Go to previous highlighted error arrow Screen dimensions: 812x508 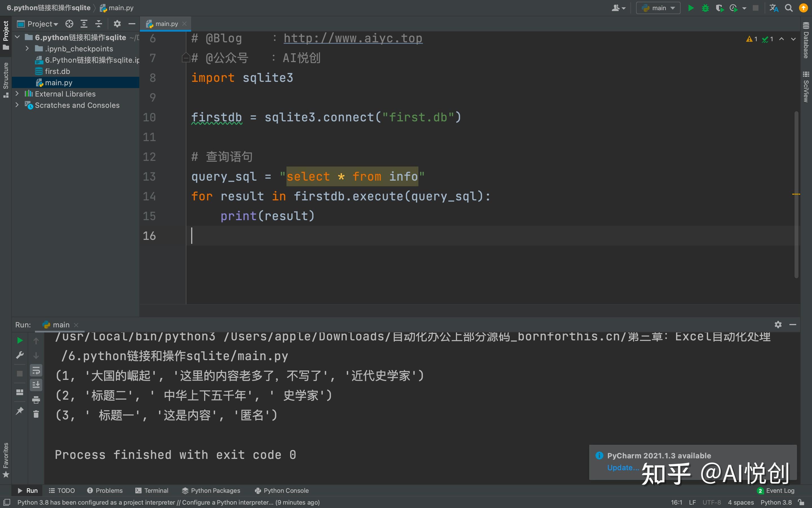click(782, 39)
